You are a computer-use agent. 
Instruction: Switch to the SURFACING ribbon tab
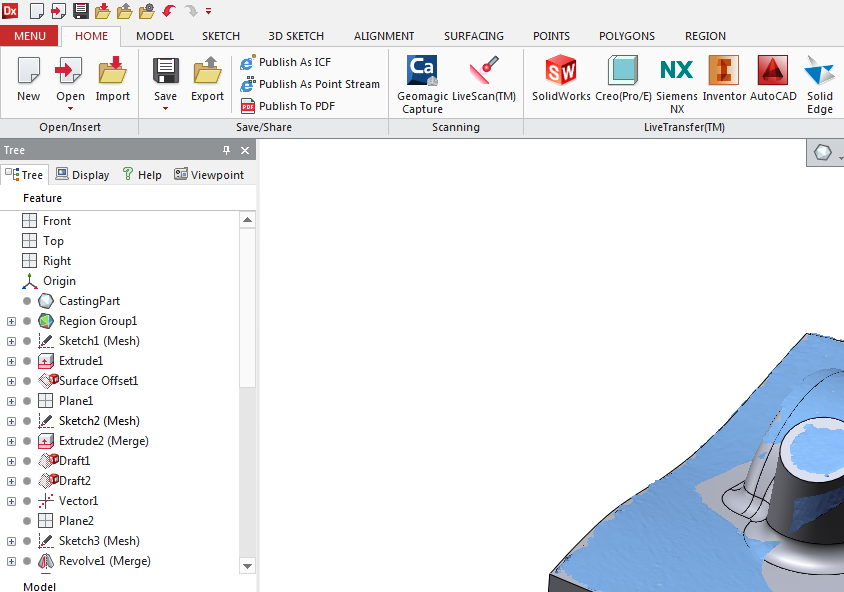[x=474, y=36]
